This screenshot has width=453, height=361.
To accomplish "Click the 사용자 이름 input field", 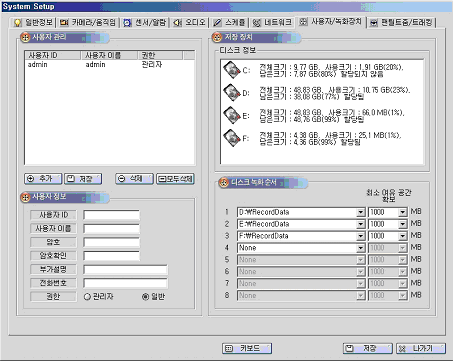I will (x=111, y=229).
